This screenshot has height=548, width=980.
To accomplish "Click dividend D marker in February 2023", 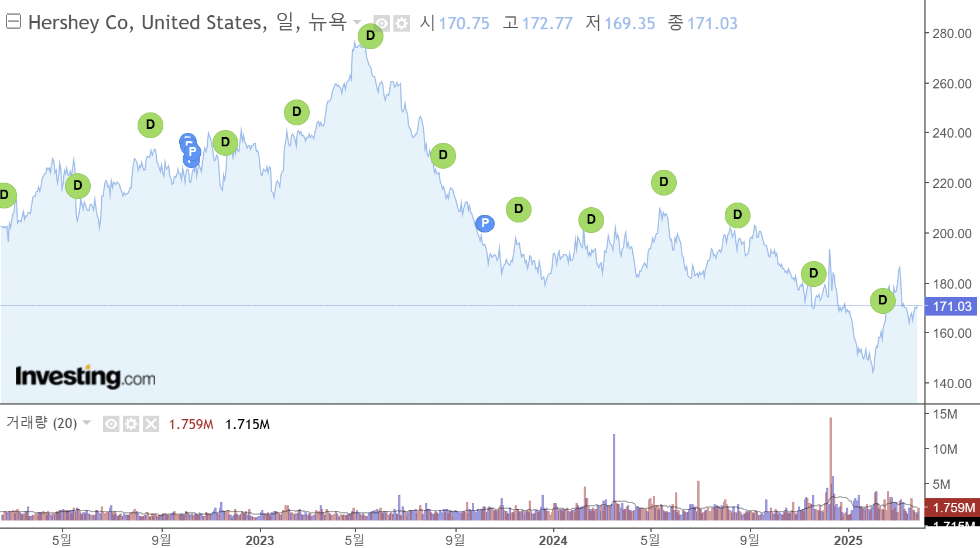I will pos(297,112).
